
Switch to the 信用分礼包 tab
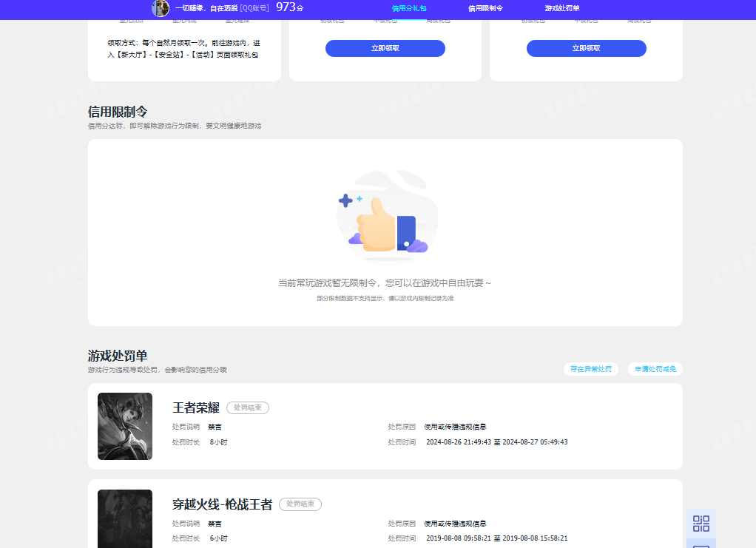point(409,8)
